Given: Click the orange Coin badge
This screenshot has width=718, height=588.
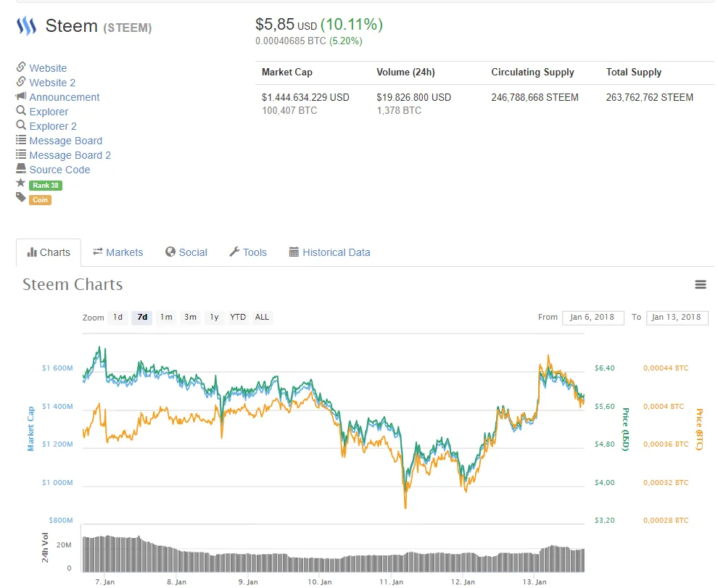Looking at the screenshot, I should click(x=40, y=200).
